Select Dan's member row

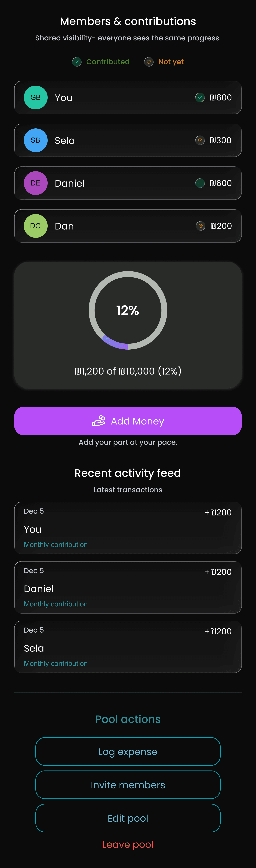[x=128, y=226]
